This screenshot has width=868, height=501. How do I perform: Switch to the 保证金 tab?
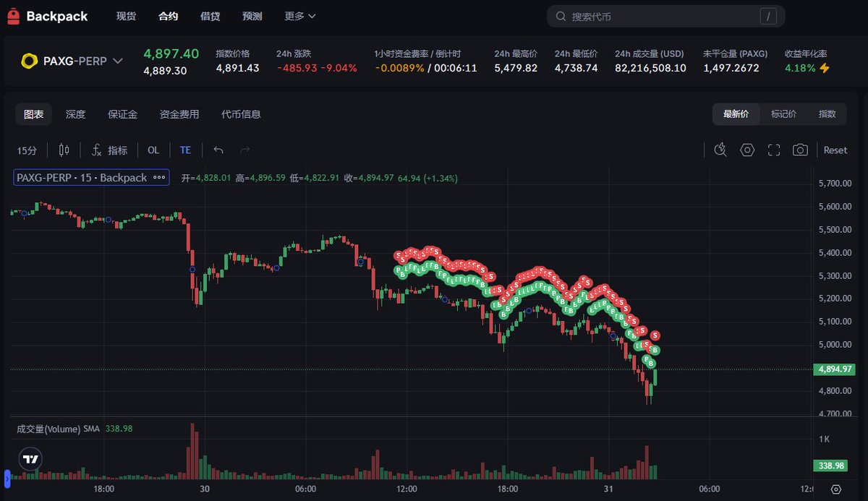(x=122, y=114)
